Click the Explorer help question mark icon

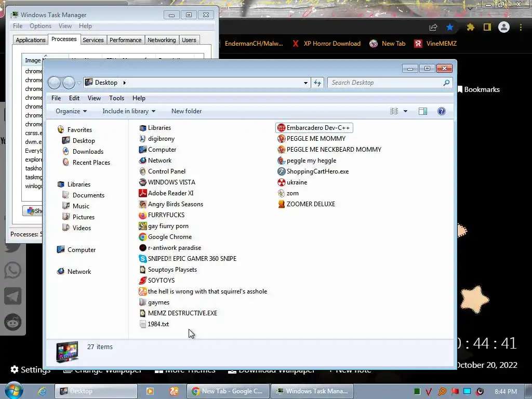pos(442,111)
